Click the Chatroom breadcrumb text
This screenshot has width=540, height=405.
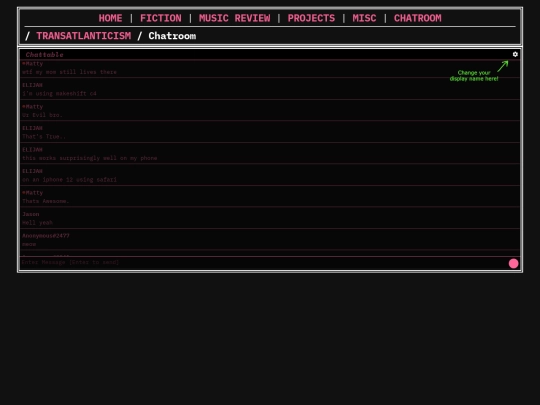172,36
